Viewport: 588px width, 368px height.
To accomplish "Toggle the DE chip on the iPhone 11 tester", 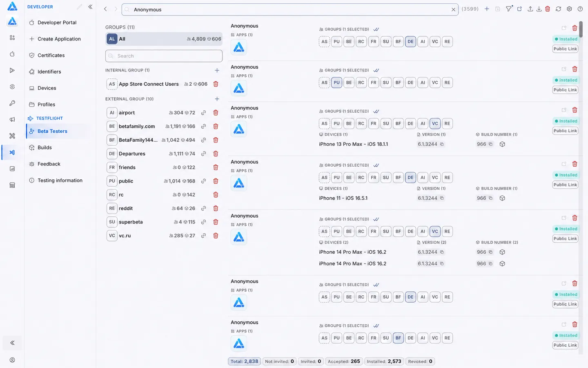I will 410,177.
